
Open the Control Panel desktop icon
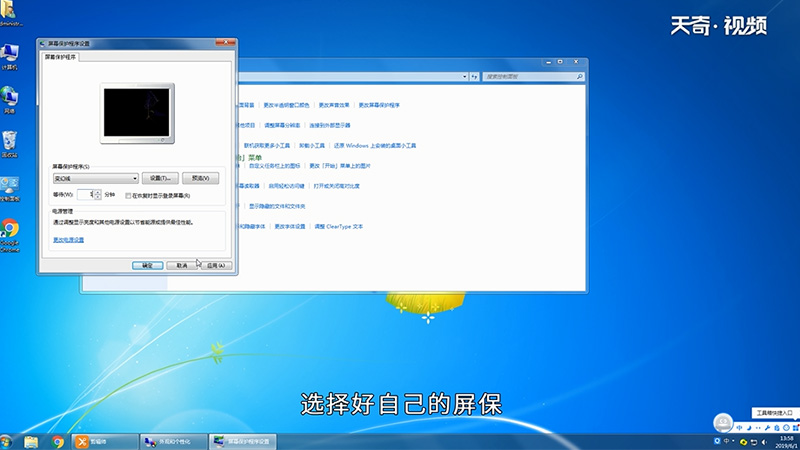click(x=10, y=189)
